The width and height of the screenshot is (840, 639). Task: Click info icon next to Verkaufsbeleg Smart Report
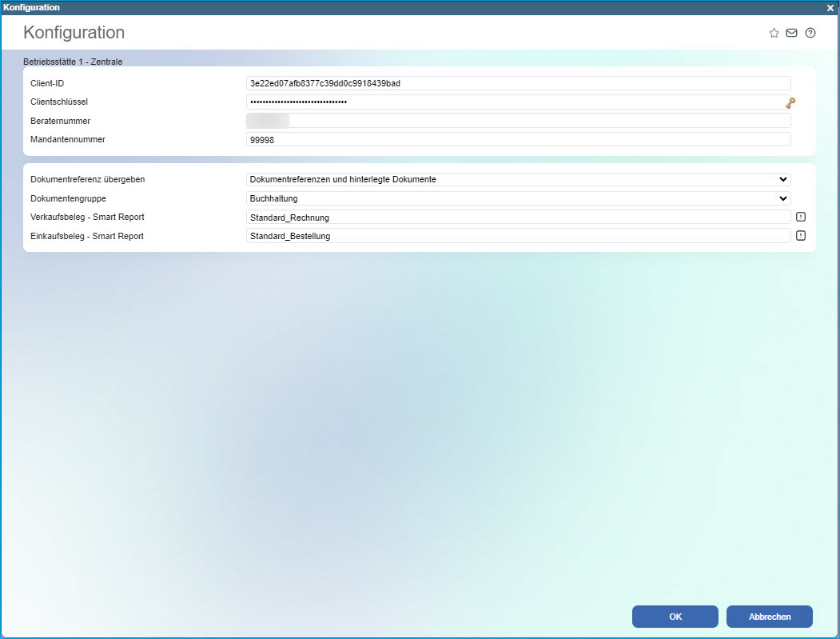click(801, 217)
